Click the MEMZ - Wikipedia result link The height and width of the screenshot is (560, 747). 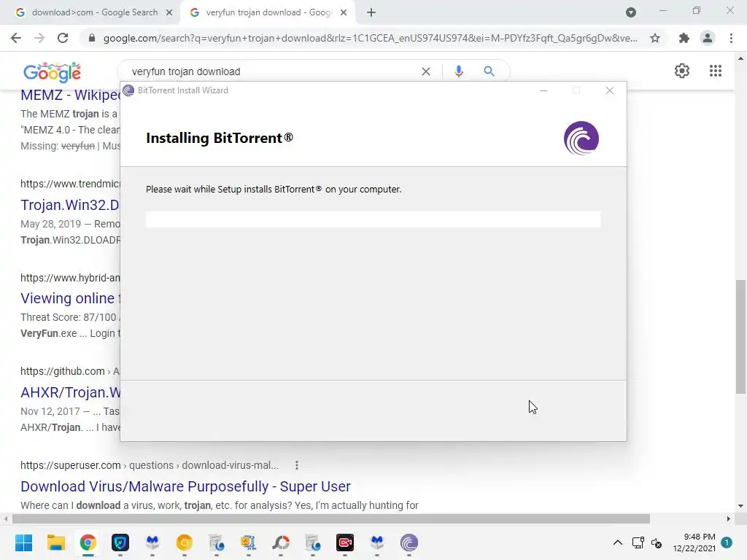[71, 95]
